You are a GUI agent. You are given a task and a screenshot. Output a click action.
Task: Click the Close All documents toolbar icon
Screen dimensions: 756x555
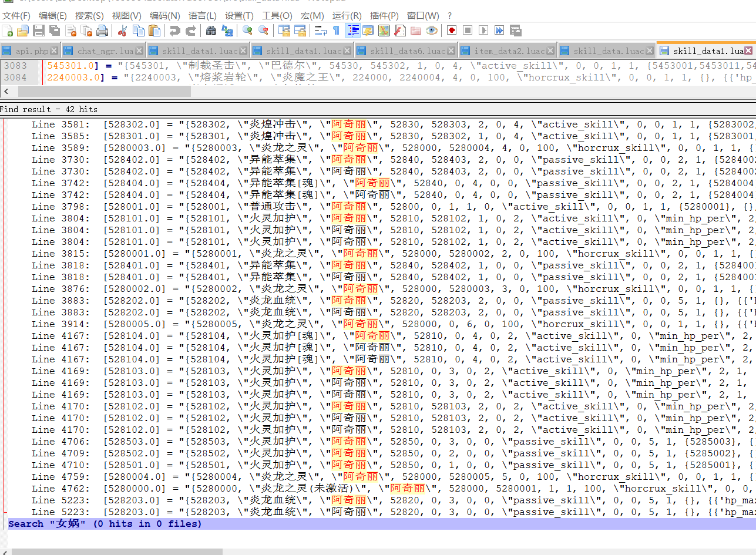[86, 31]
